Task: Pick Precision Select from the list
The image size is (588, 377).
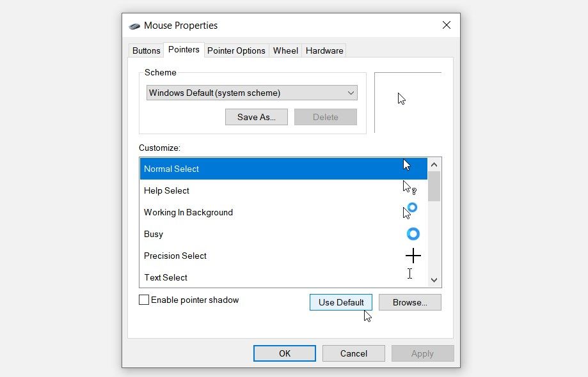Action: click(283, 256)
